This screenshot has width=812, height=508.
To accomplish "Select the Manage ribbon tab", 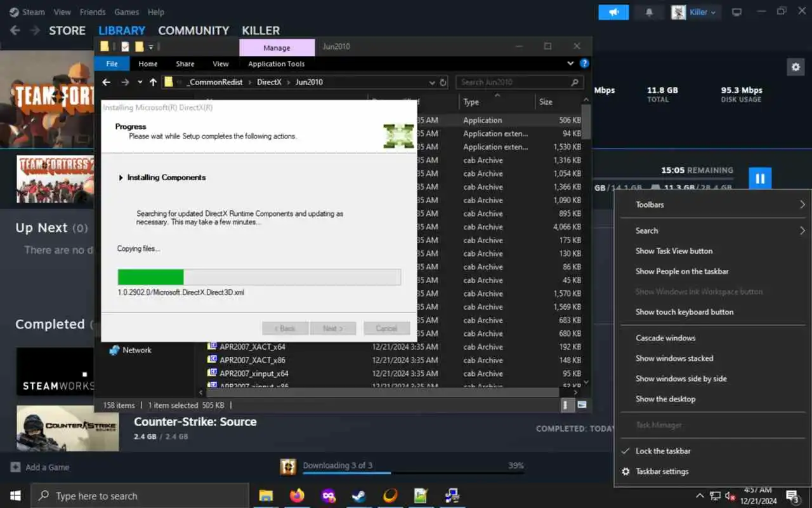I will pos(277,48).
